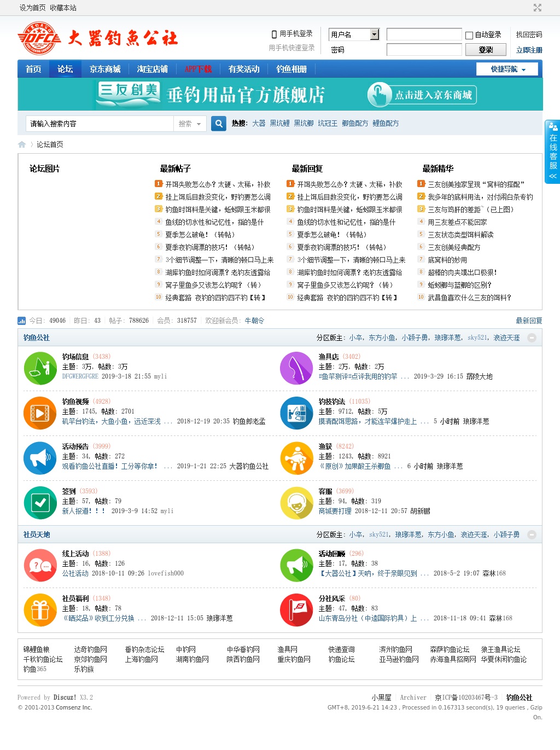Select the 京东商城 nav tab
This screenshot has width=560, height=750.
tap(105, 69)
